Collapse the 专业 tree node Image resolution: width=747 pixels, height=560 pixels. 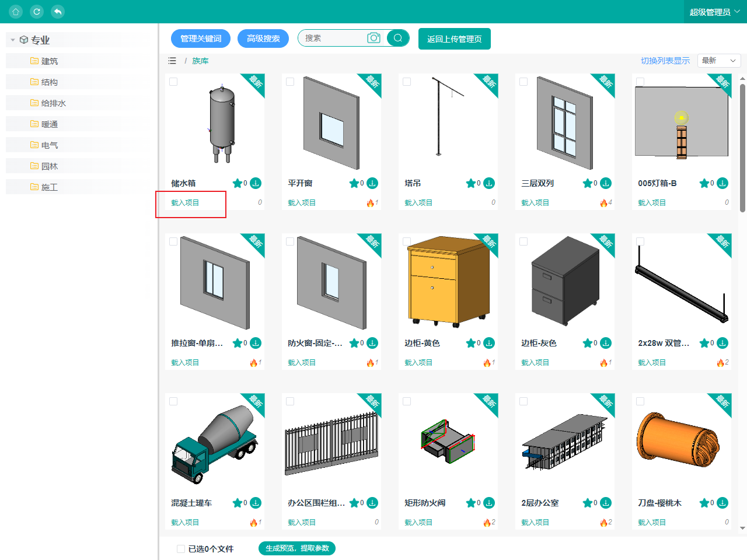(13, 40)
